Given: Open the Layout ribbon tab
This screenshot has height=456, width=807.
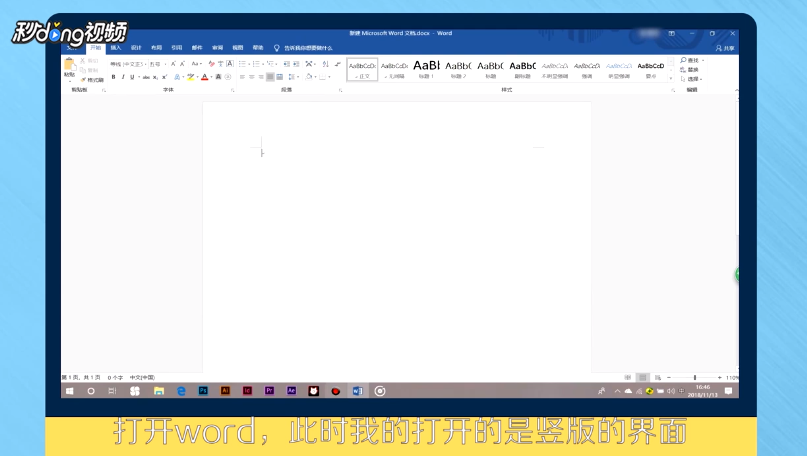Looking at the screenshot, I should 156,48.
